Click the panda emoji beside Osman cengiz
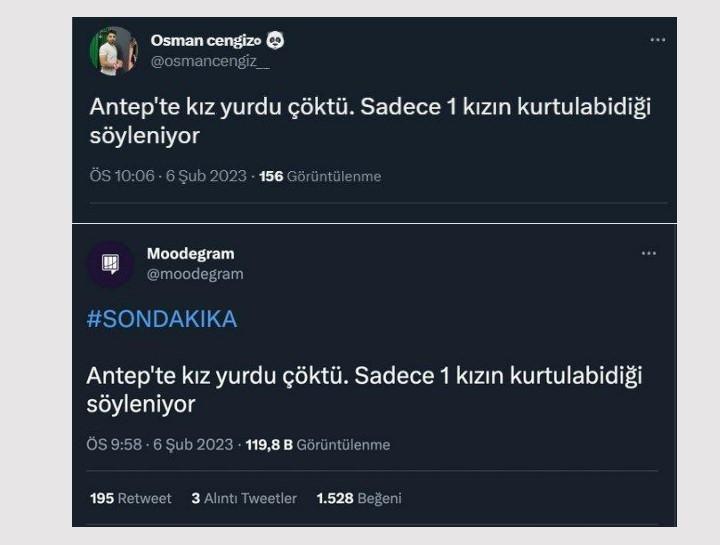Viewport: 720px width, 545px height. point(275,40)
